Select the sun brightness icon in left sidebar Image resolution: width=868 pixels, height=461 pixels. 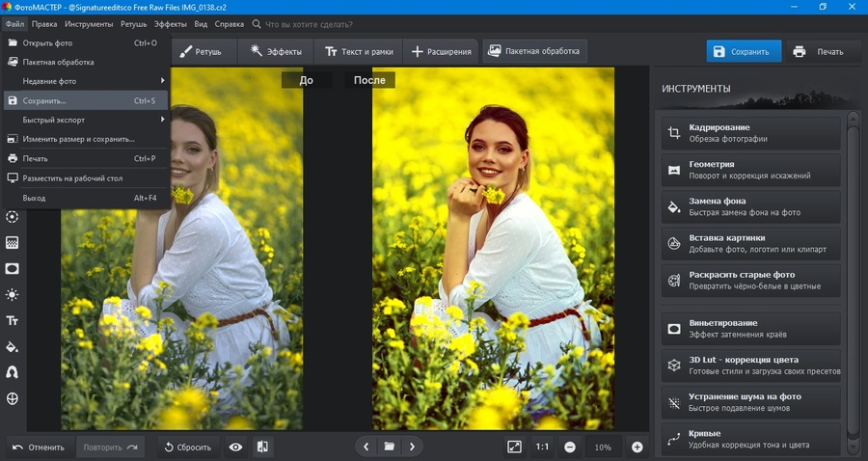click(13, 294)
